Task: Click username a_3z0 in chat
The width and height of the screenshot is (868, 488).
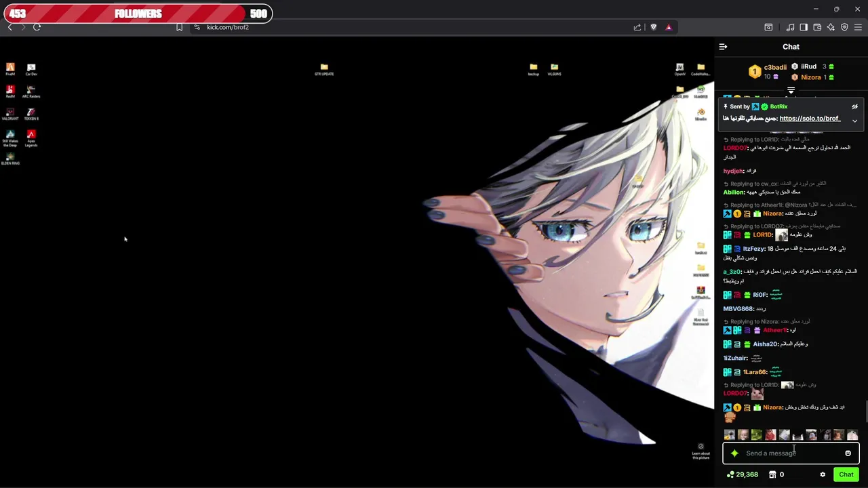Action: pos(732,272)
